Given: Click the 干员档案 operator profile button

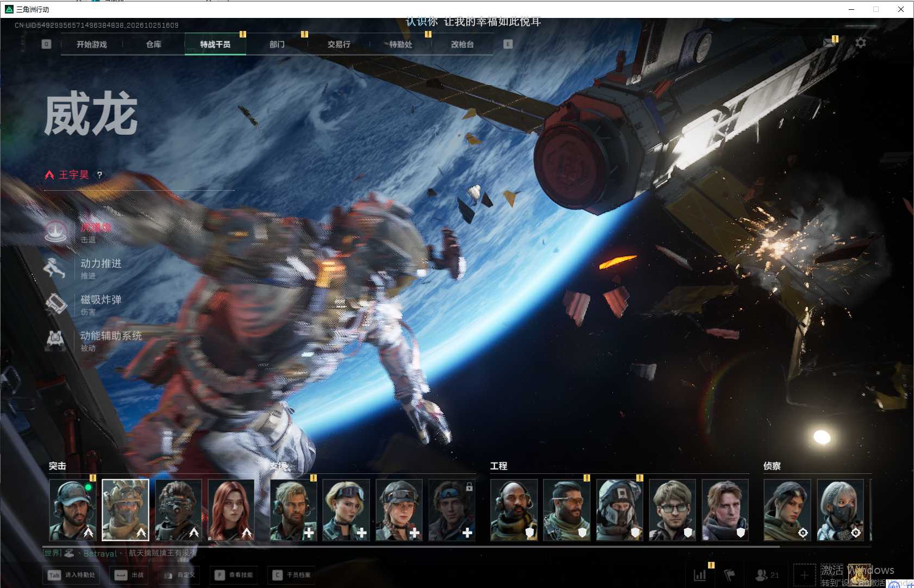Looking at the screenshot, I should (292, 575).
